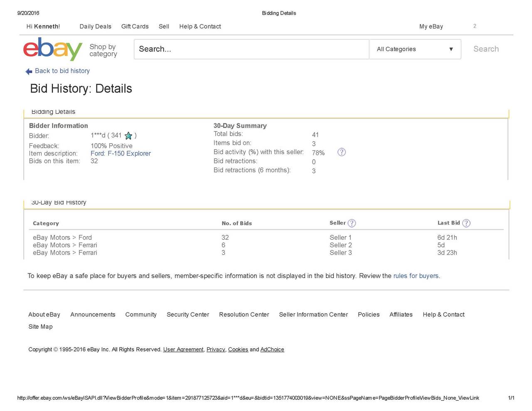Click the Search button
The height and width of the screenshot is (411, 532).
point(486,49)
